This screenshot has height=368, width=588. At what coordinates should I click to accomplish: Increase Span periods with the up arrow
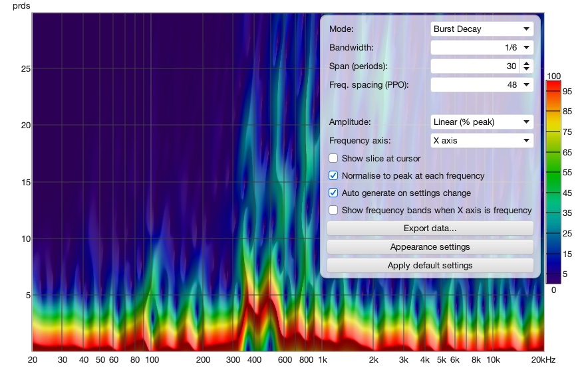pyautogui.click(x=527, y=63)
